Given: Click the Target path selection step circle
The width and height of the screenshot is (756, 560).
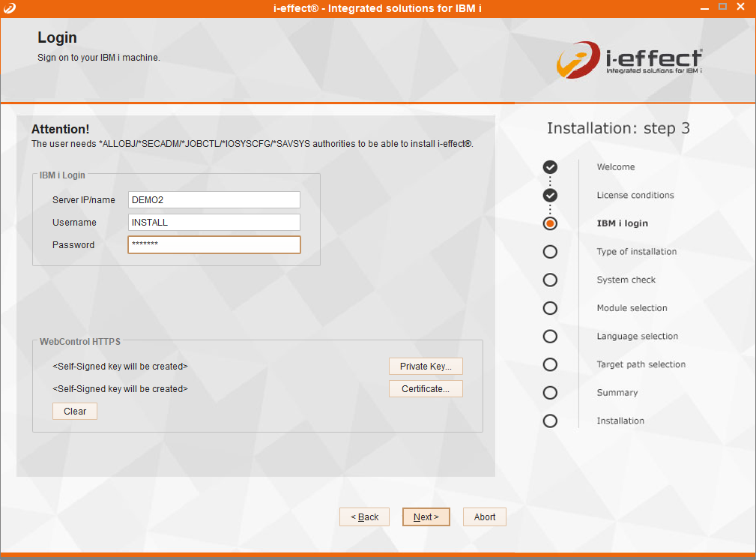Looking at the screenshot, I should [x=550, y=364].
